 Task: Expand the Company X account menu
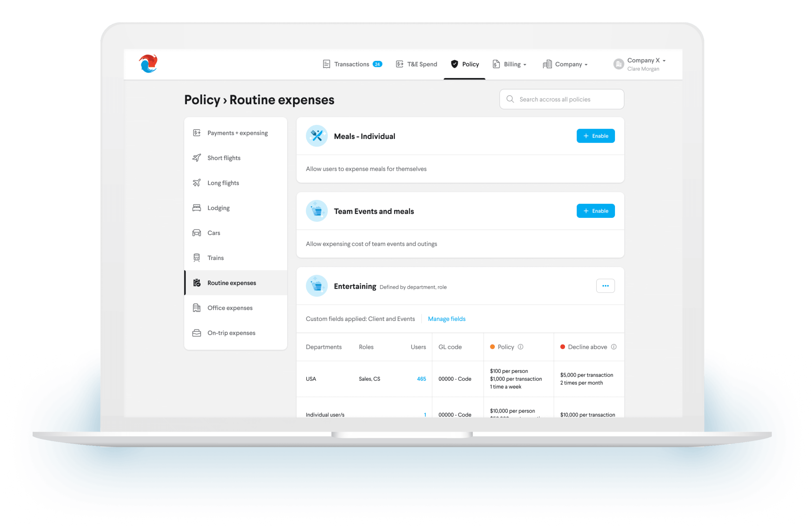[664, 61]
